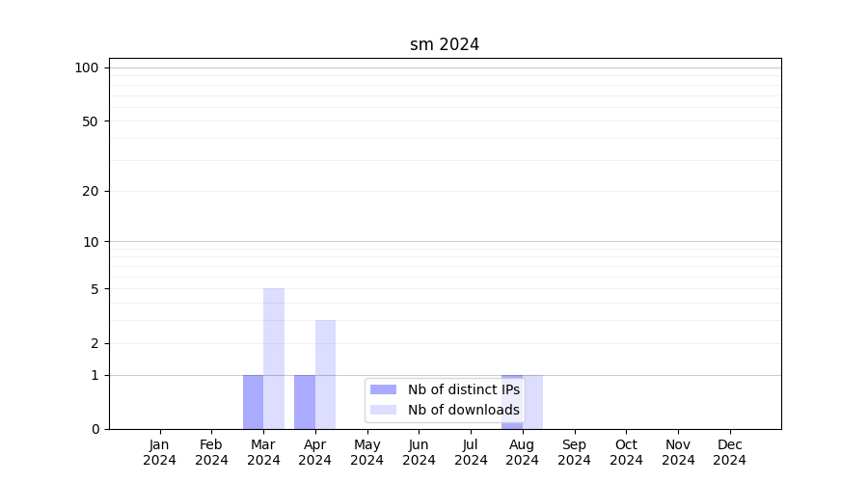Click the August 2024 downloads bar
Viewport: 868px width, 482px height.
(533, 401)
